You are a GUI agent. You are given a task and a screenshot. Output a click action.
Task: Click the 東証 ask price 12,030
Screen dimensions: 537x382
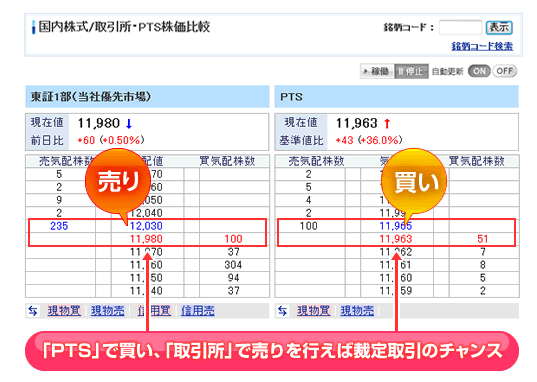click(x=146, y=226)
